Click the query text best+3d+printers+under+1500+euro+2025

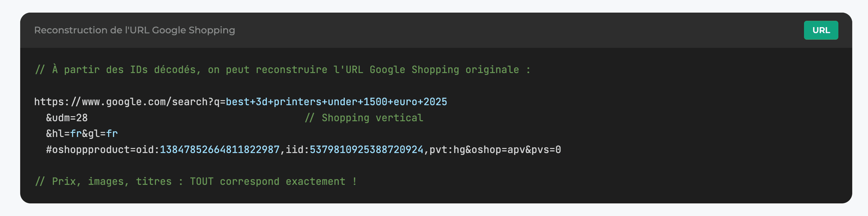[x=336, y=102]
